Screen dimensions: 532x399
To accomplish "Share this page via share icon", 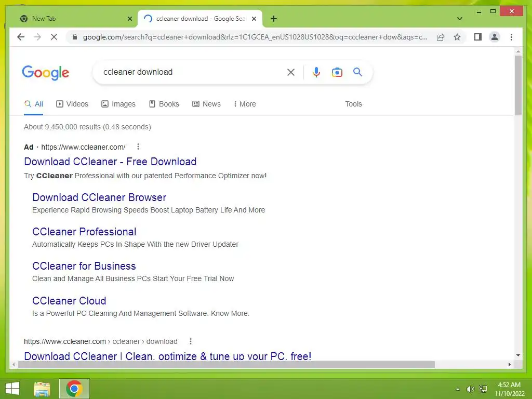I will [x=441, y=37].
